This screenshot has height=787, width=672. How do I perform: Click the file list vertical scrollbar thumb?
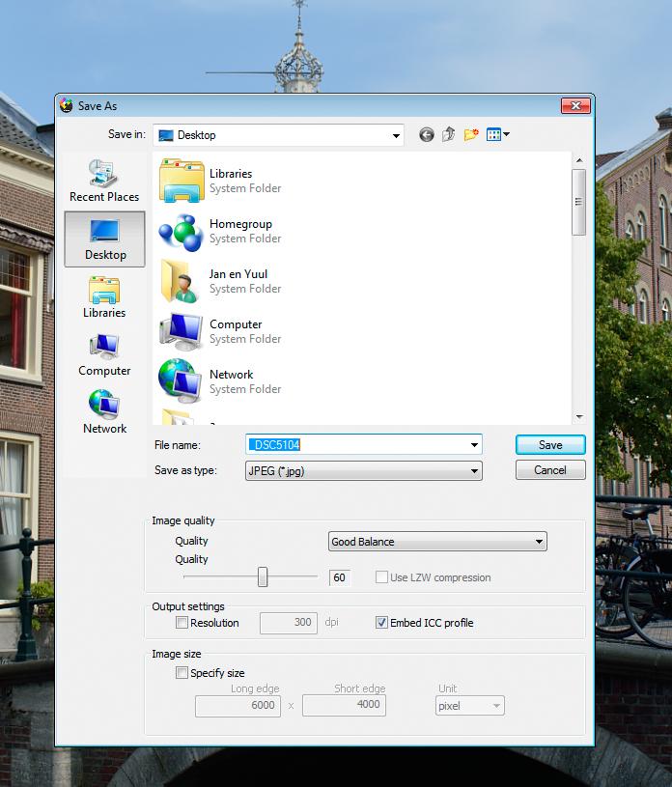pyautogui.click(x=578, y=202)
